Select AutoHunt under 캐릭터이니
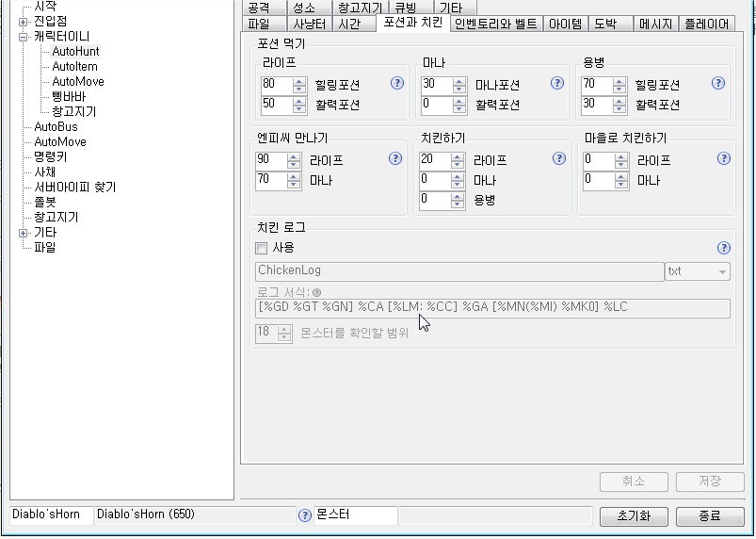 pos(75,52)
